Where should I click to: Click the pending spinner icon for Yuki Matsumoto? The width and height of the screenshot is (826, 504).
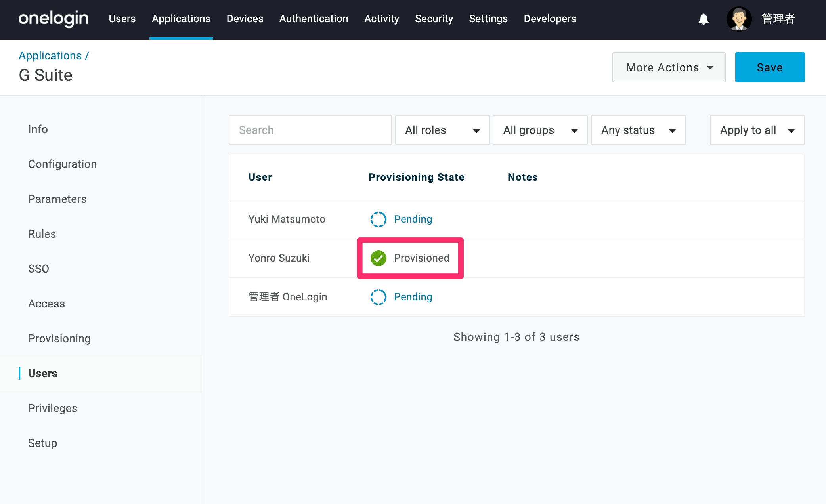(x=378, y=219)
